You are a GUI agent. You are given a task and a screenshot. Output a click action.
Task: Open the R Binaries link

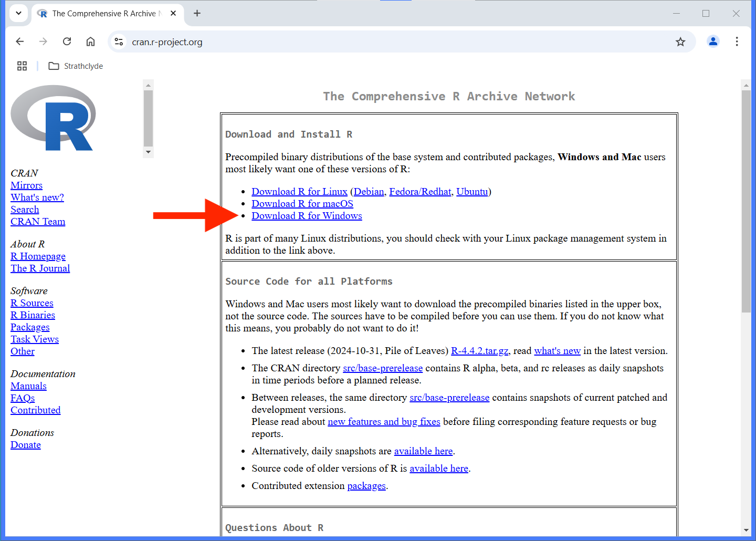tap(33, 315)
